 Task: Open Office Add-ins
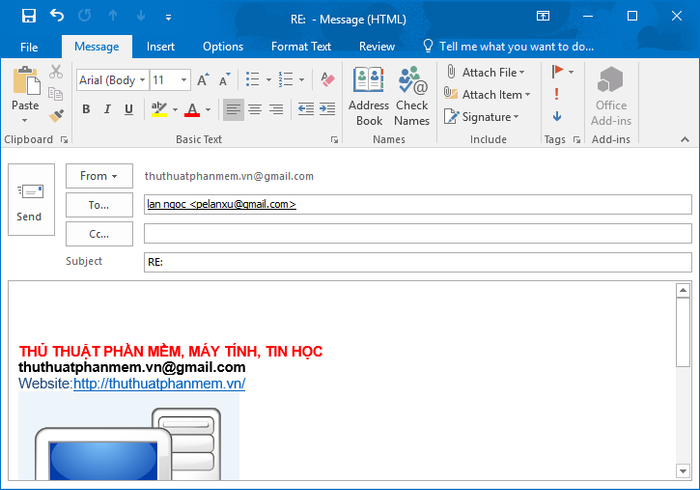pyautogui.click(x=611, y=96)
